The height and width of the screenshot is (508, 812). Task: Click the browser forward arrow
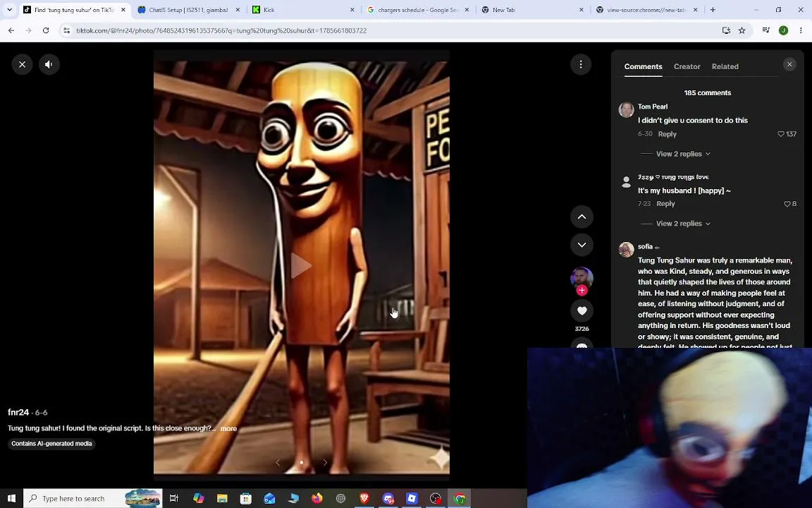[28, 30]
